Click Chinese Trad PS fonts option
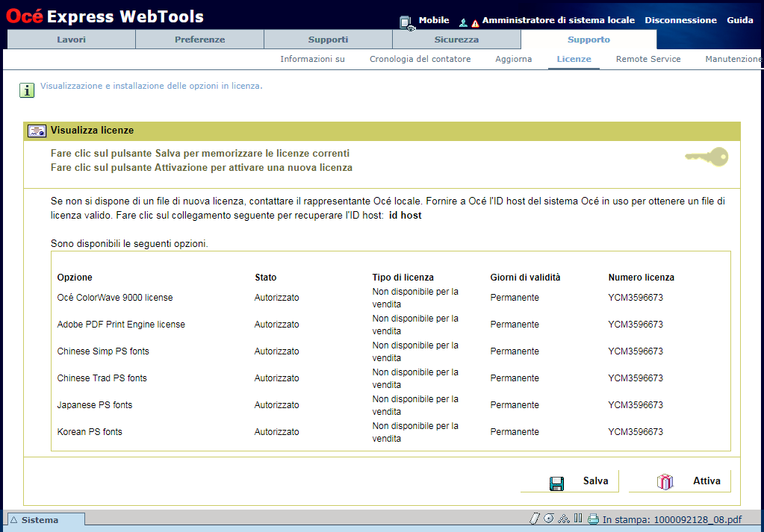Image resolution: width=764 pixels, height=532 pixels. (102, 378)
